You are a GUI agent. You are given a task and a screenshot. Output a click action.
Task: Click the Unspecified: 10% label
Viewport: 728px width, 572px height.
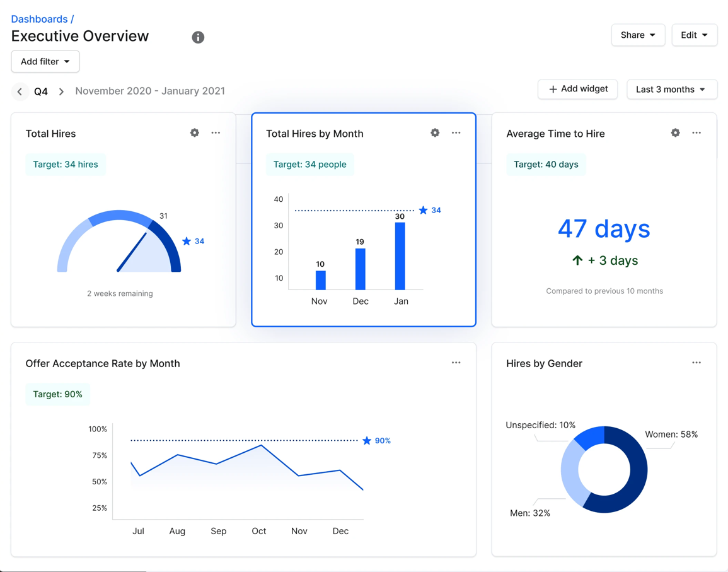point(540,425)
